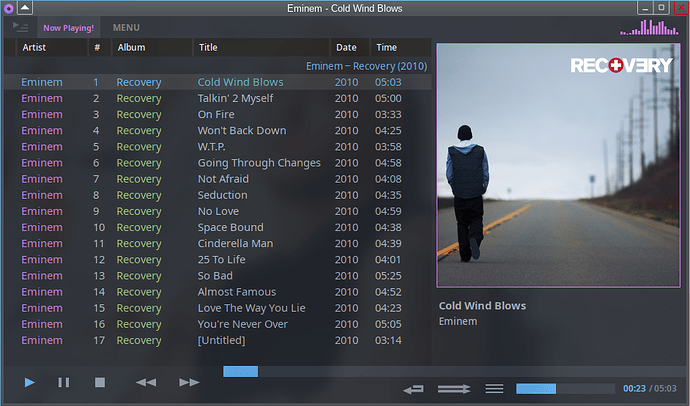Skip to the previous track
Viewport: 690px width, 406px height.
coord(146,382)
